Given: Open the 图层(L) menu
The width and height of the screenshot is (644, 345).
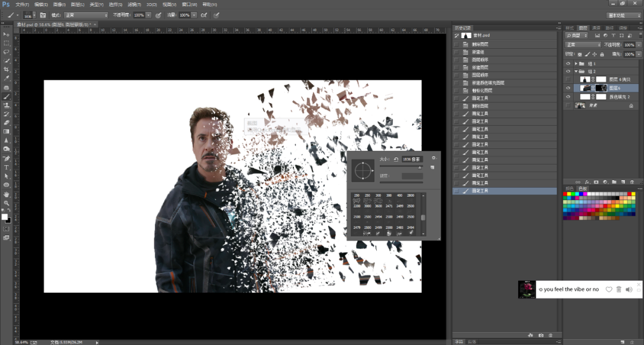Looking at the screenshot, I should click(x=78, y=5).
